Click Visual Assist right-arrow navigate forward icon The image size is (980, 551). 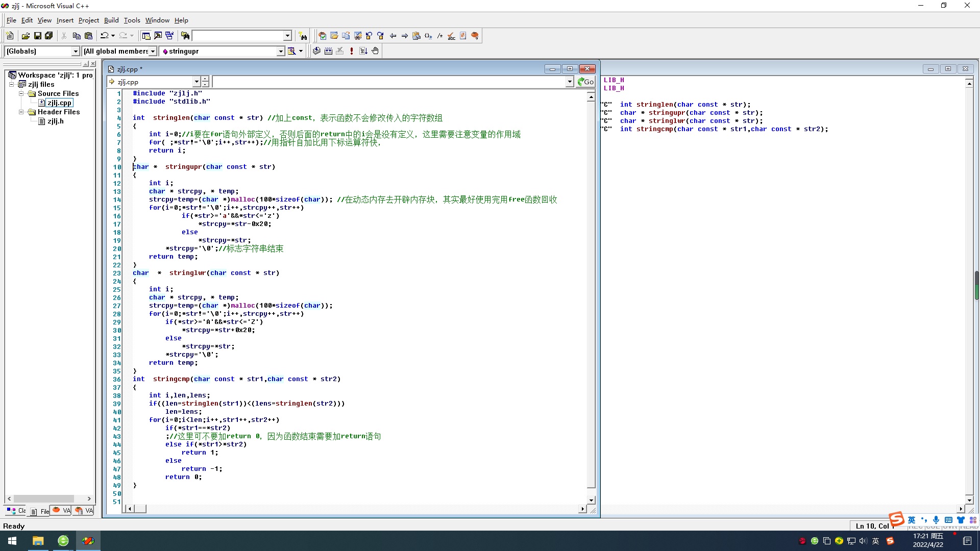(x=405, y=36)
